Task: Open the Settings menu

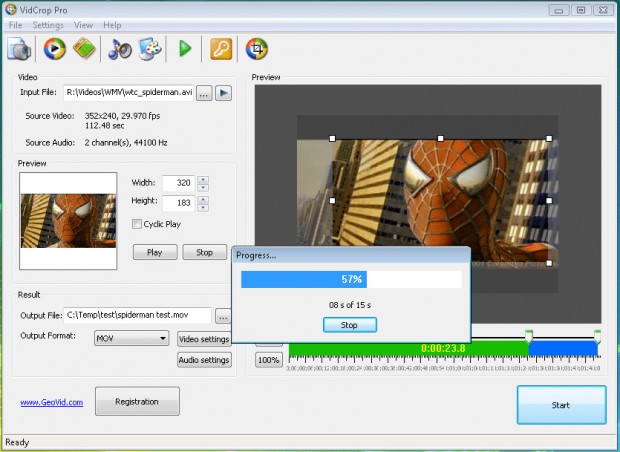Action: click(x=48, y=25)
